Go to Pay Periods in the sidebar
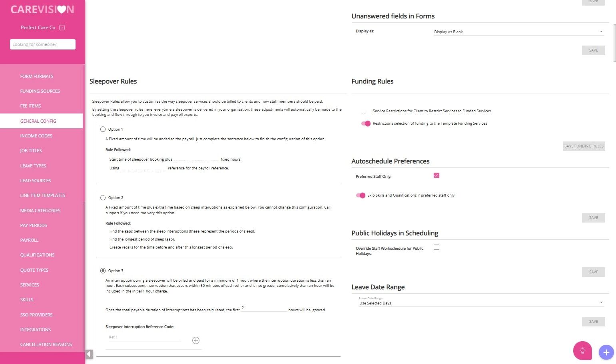This screenshot has height=364, width=616. tap(34, 225)
